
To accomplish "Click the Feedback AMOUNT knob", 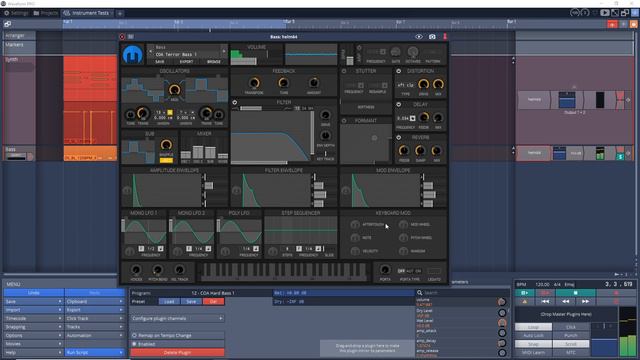I will [313, 83].
